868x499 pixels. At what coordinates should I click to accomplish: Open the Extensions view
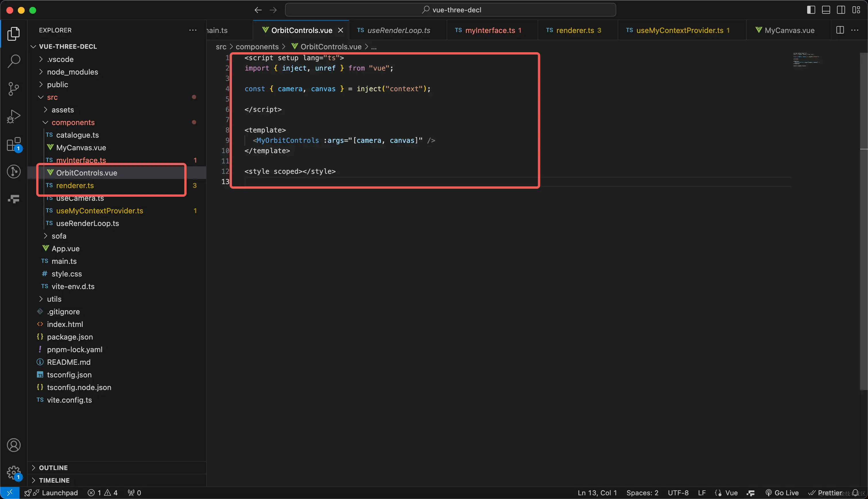click(x=14, y=144)
